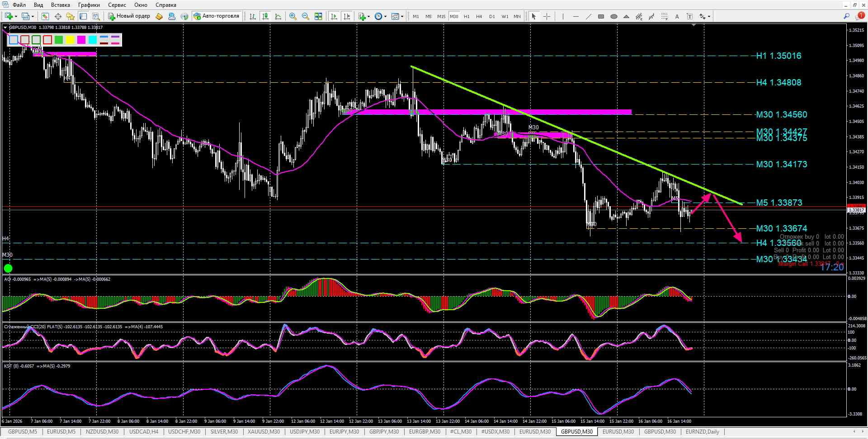This screenshot has width=868, height=439.
Task: Switch chart to bar chart
Action: [252, 16]
